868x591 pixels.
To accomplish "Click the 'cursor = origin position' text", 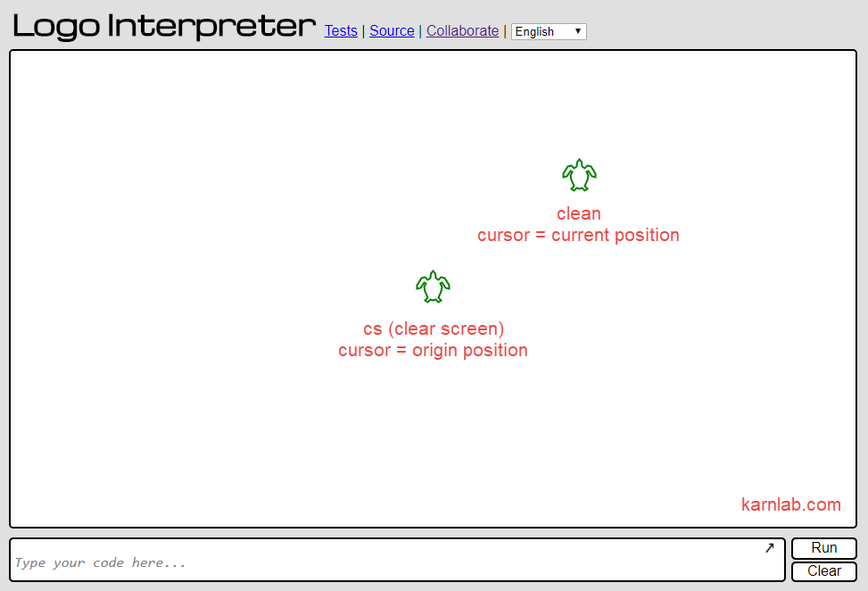I will click(x=433, y=351).
